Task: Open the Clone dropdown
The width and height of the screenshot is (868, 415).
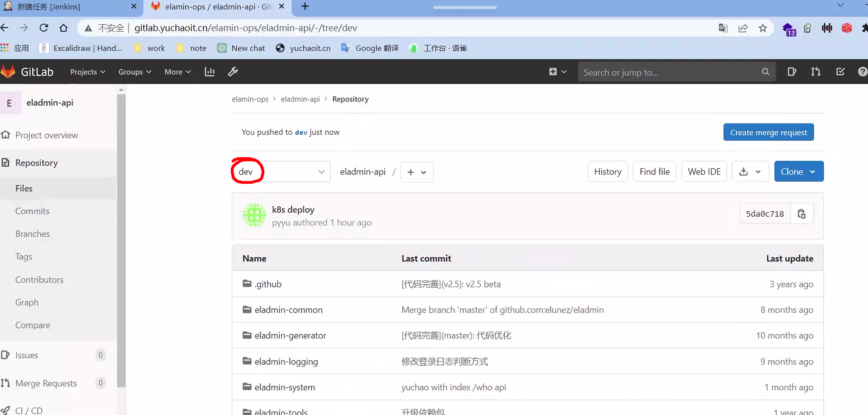Action: point(799,172)
